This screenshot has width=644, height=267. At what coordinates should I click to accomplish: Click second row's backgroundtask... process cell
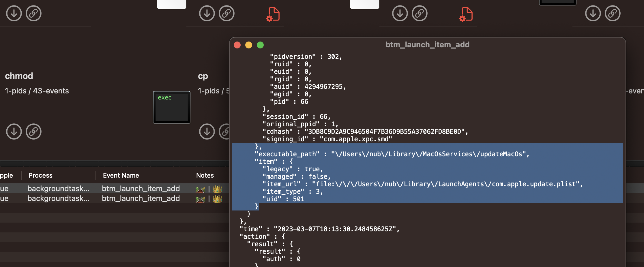click(x=58, y=198)
